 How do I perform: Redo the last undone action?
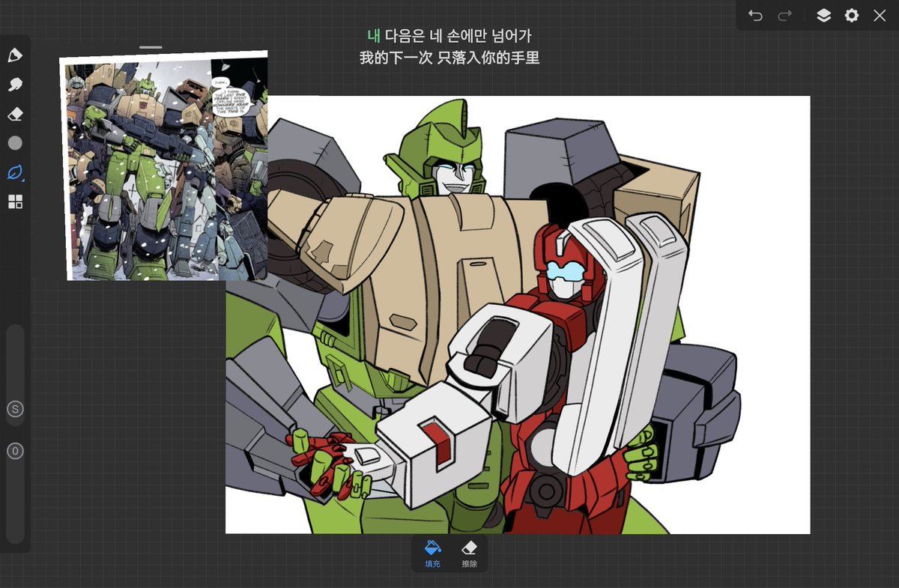784,16
